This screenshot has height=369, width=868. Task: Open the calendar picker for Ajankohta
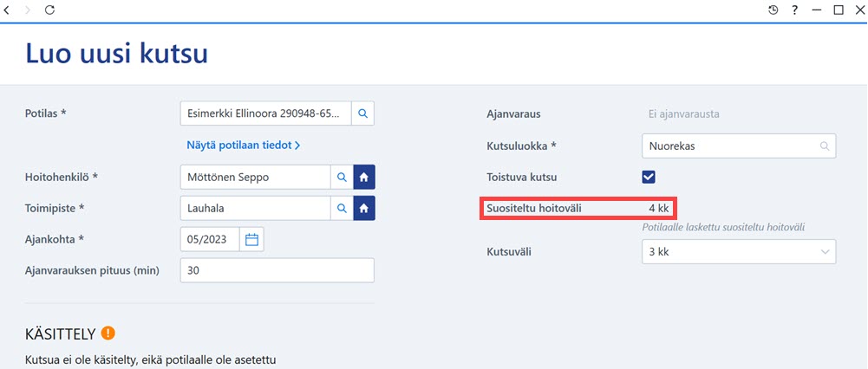(251, 240)
